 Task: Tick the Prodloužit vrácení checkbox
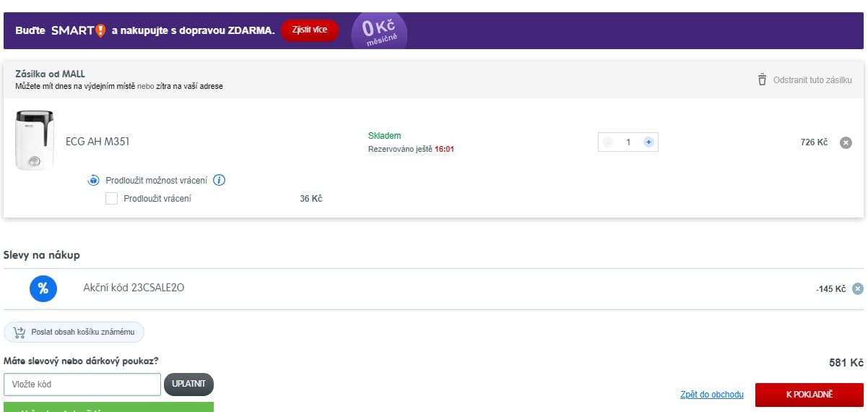coord(111,198)
